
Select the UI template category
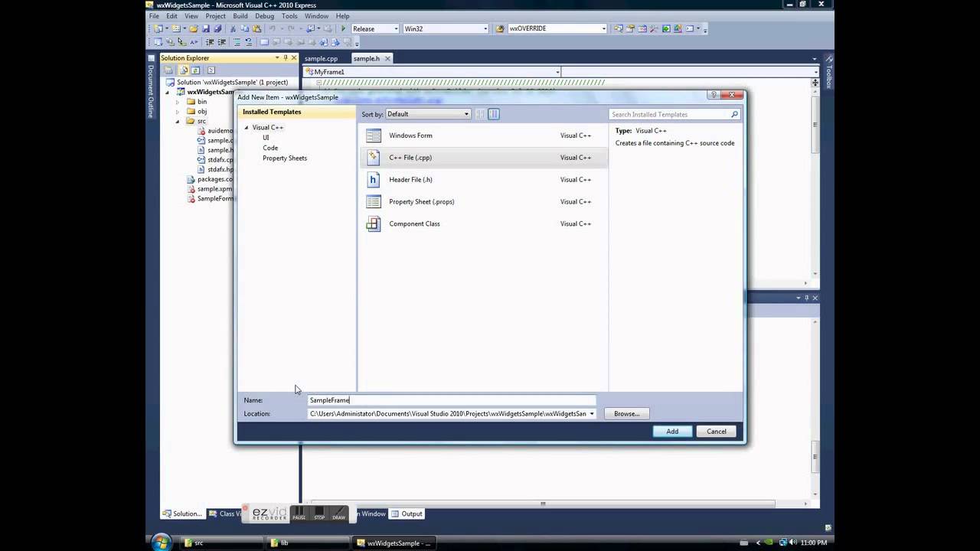click(x=266, y=138)
